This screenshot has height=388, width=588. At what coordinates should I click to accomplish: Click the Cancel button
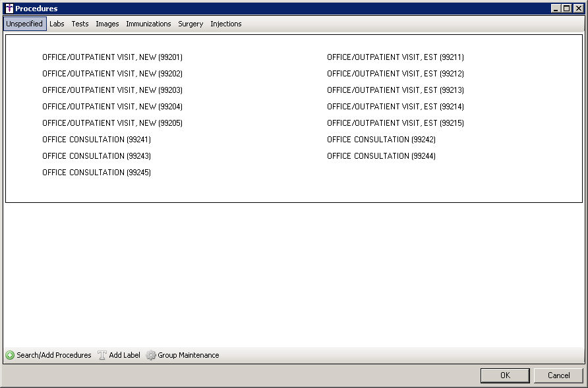(558, 375)
